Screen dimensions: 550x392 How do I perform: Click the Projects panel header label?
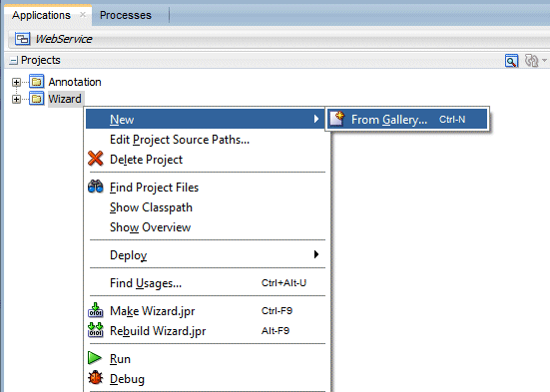41,60
